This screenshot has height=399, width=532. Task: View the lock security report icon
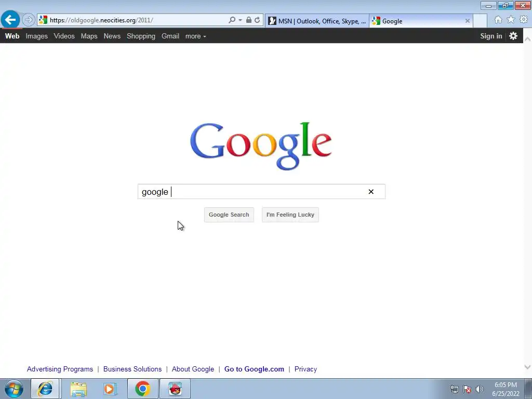click(x=249, y=20)
